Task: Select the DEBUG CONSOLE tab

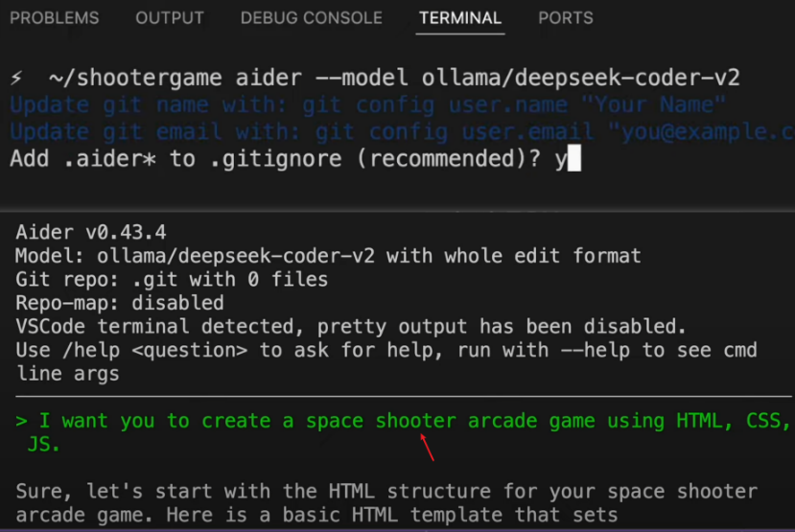Action: tap(311, 18)
